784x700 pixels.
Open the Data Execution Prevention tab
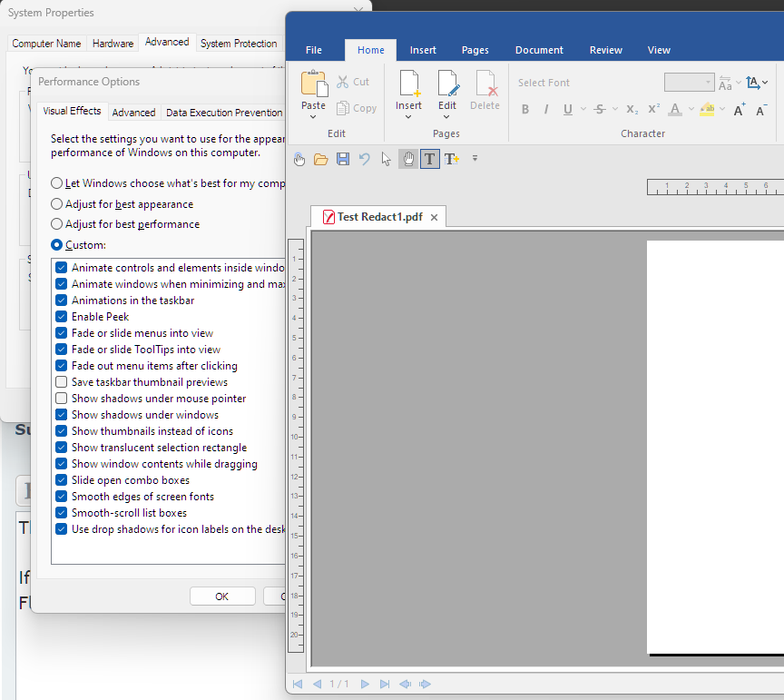(223, 113)
